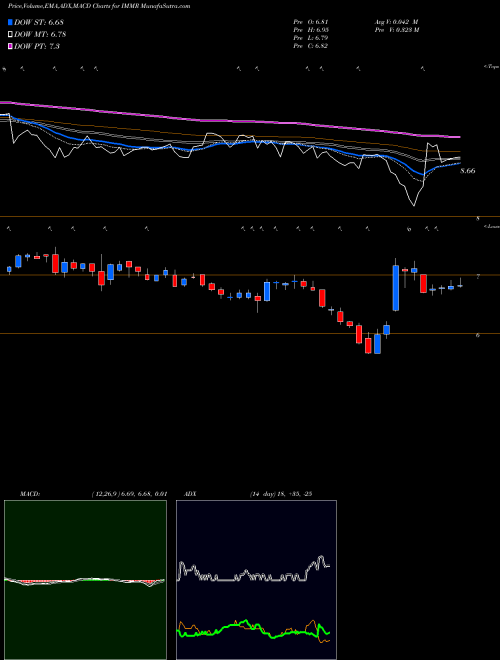Click the '<Lows' marker label
This screenshot has height=660, width=500.
click(x=492, y=226)
